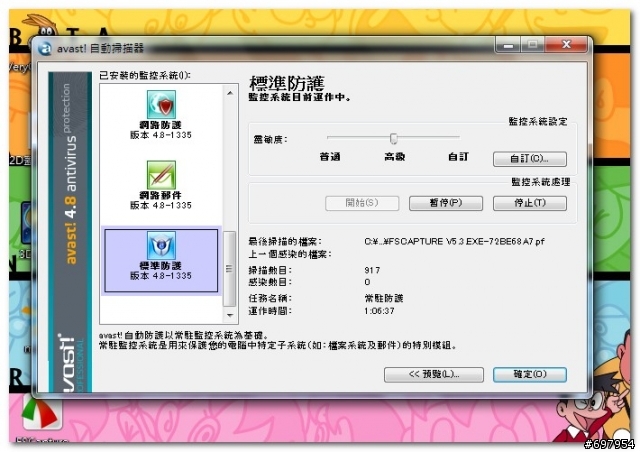Click the avast! logo in title bar
This screenshot has height=452, width=640.
point(44,49)
